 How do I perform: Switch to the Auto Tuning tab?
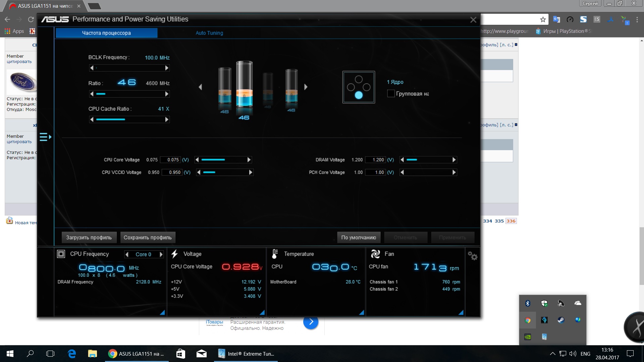[x=209, y=33]
